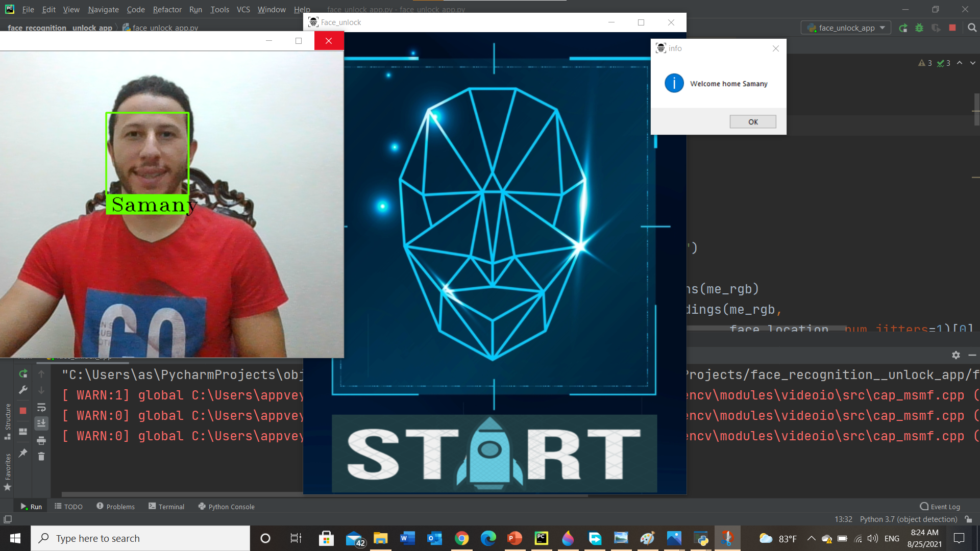Click the Windows search box
Viewport: 980px width, 551px height.
click(140, 538)
